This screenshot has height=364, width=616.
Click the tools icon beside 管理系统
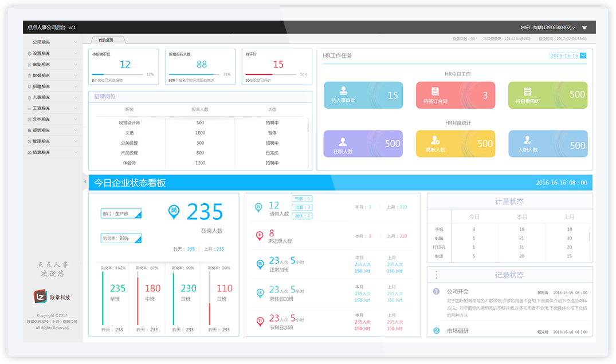click(x=29, y=141)
